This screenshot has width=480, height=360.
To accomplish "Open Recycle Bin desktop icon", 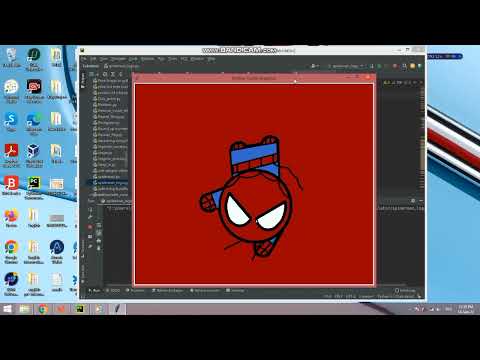I will pos(12,58).
